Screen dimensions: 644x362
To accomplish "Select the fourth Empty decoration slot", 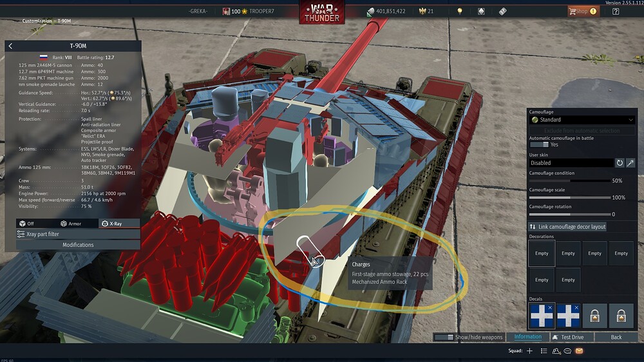I will click(621, 254).
